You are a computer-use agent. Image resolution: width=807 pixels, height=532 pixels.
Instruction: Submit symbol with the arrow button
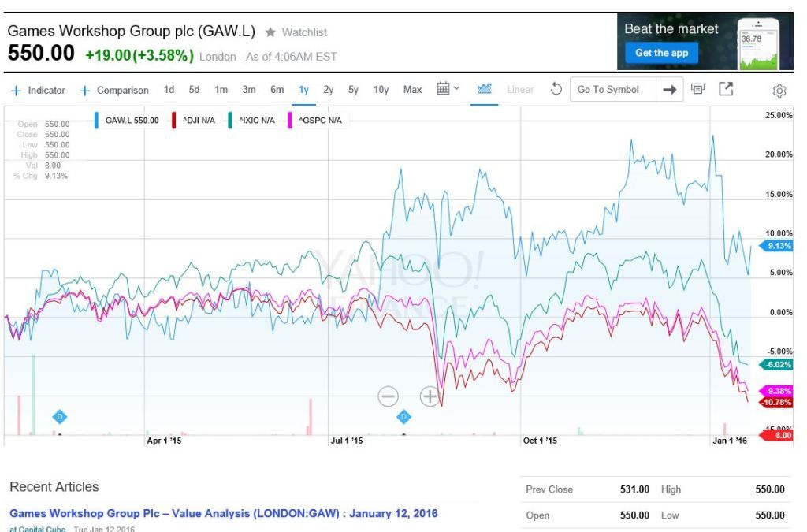[670, 90]
